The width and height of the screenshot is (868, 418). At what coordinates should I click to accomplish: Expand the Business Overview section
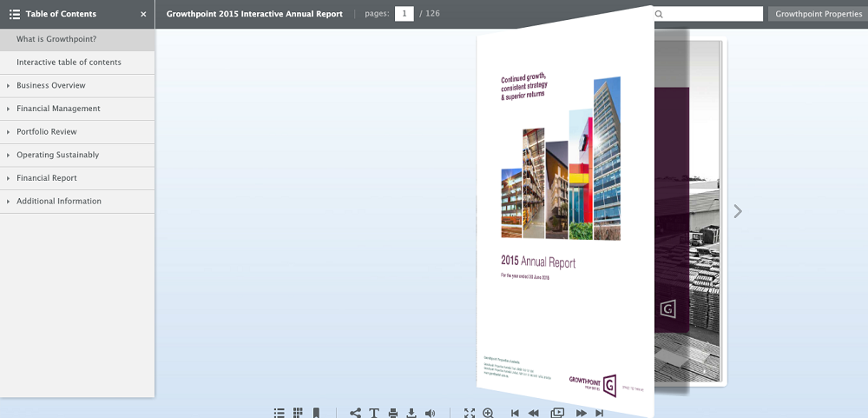[9, 86]
